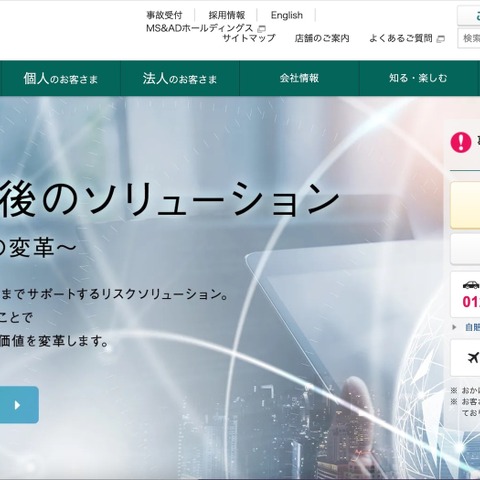The height and width of the screenshot is (480, 480).
Task: Click the car accident contact icon
Action: [471, 285]
